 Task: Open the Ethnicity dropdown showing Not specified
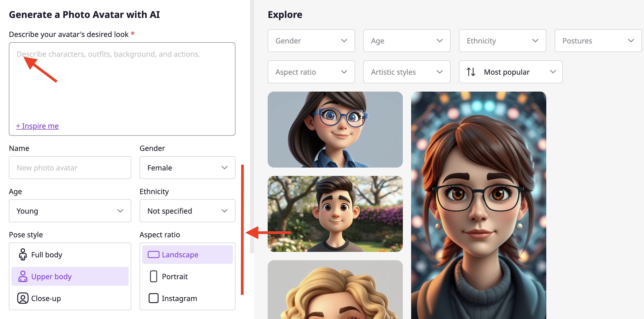click(187, 211)
